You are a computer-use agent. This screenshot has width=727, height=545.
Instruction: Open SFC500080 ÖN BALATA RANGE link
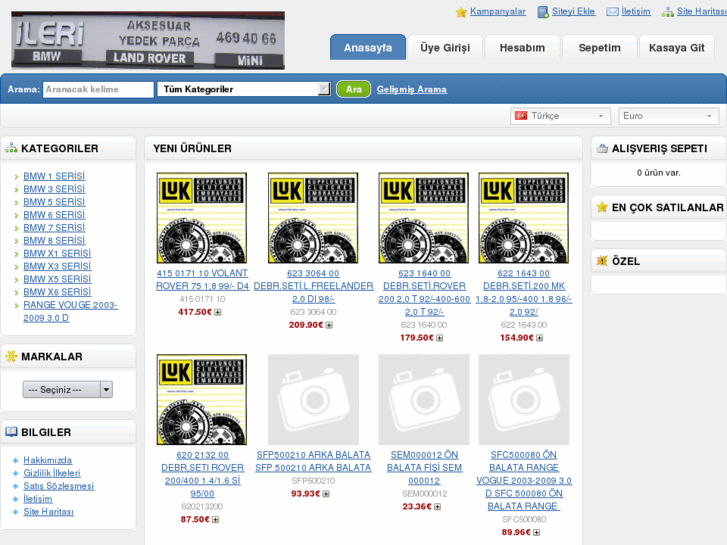click(523, 481)
